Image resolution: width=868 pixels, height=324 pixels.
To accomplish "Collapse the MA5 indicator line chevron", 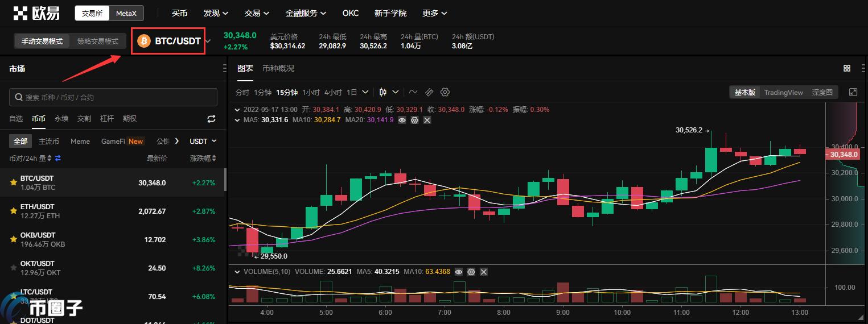I will [x=237, y=120].
